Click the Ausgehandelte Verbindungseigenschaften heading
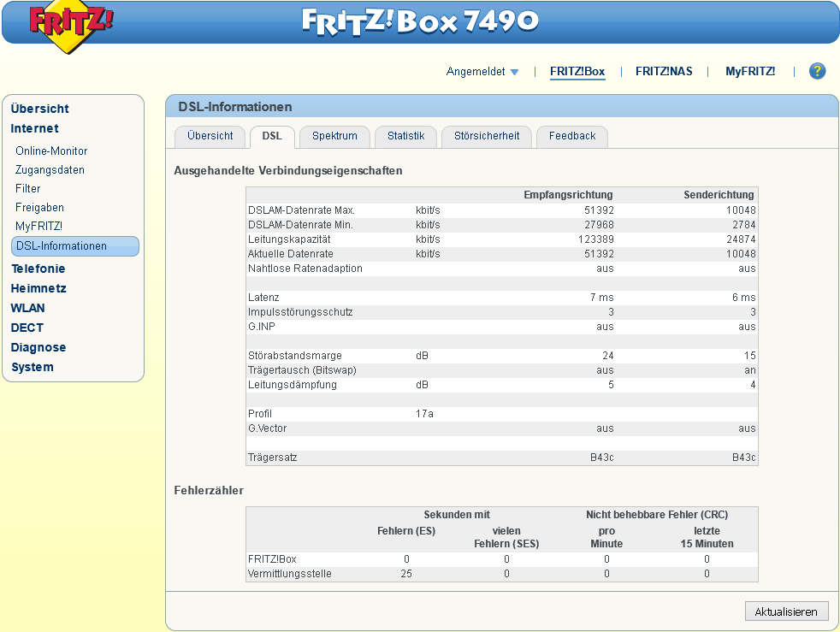This screenshot has width=840, height=632. 288,171
